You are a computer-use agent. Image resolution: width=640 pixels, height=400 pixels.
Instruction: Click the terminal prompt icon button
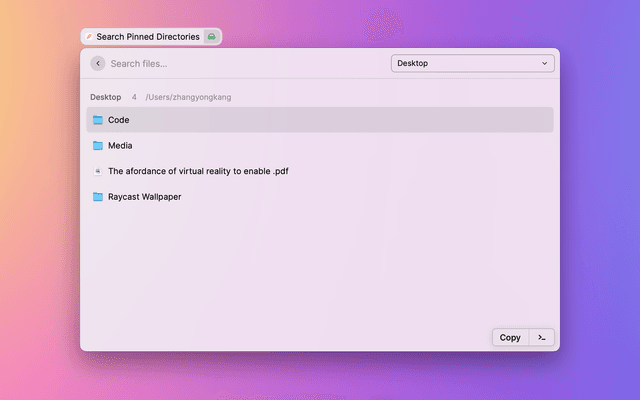541,337
